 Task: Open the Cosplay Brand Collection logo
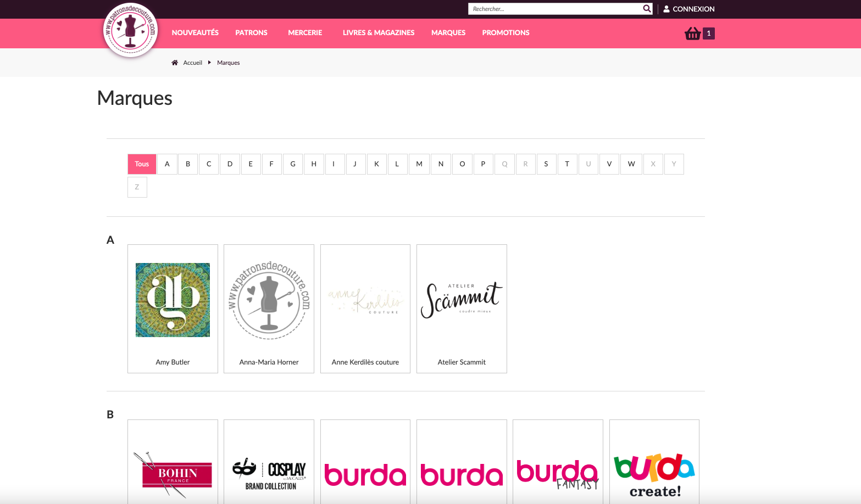pos(269,474)
